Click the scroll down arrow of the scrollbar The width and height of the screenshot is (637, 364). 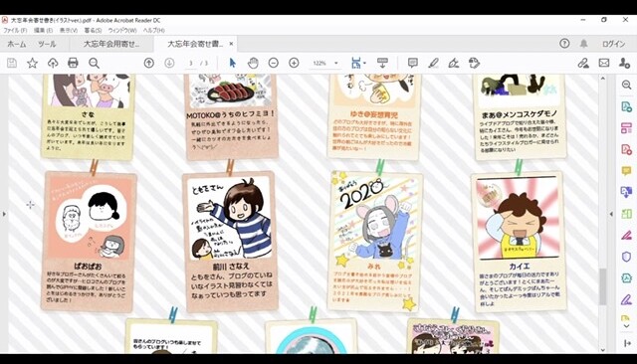pos(603,350)
